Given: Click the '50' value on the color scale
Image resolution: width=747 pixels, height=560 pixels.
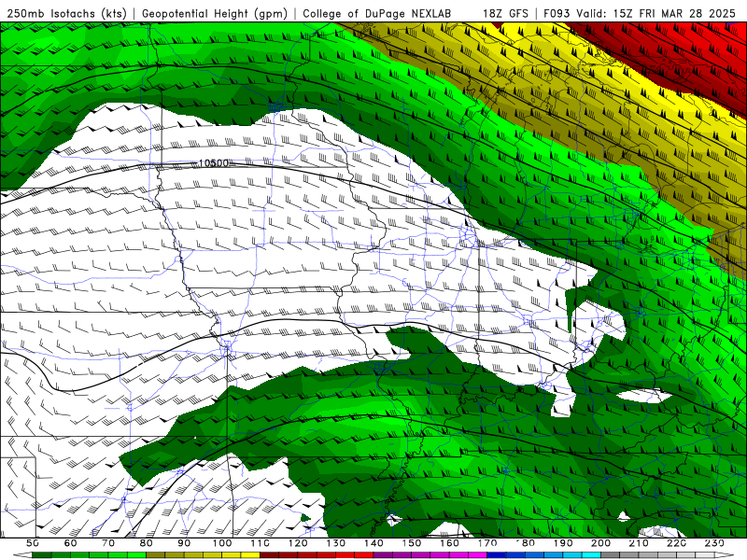Looking at the screenshot, I should tap(32, 543).
